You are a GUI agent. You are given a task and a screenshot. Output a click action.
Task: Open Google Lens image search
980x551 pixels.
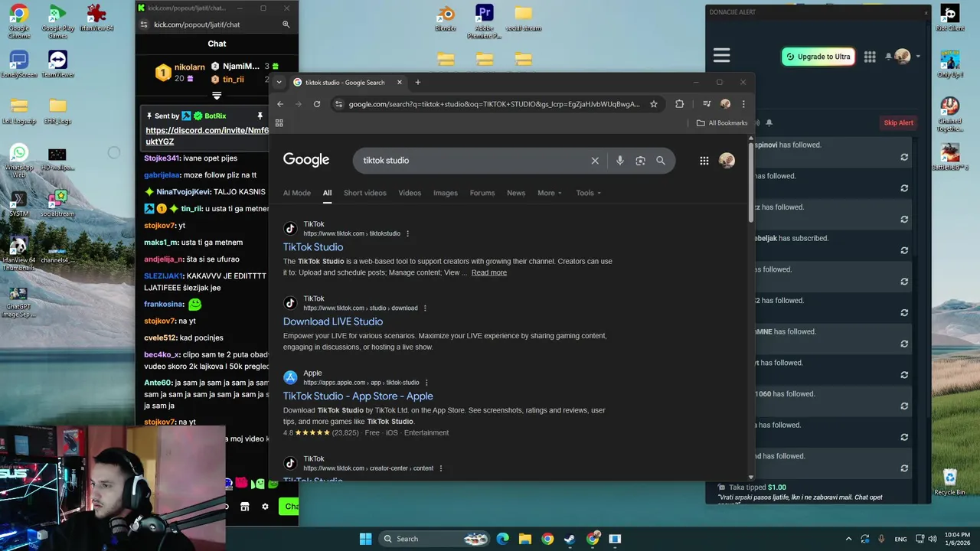point(640,161)
